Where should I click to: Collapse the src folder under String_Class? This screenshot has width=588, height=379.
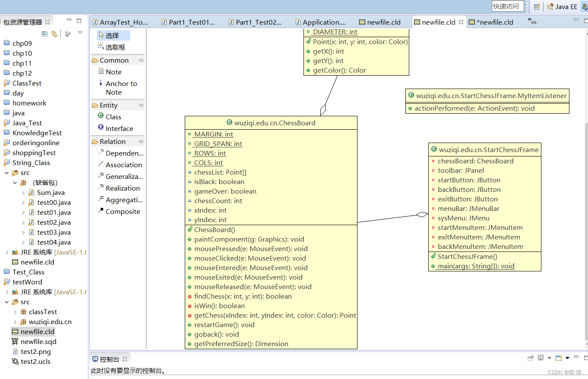pyautogui.click(x=6, y=173)
